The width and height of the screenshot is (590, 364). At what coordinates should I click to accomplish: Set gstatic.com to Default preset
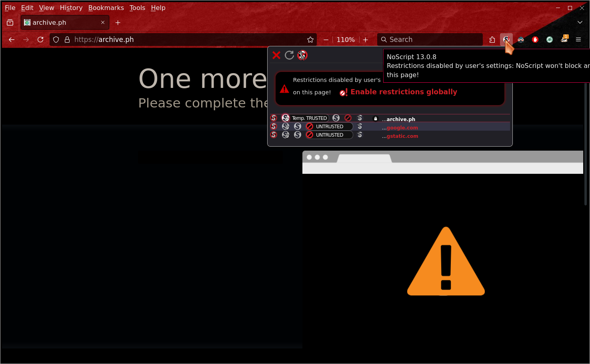click(x=274, y=135)
